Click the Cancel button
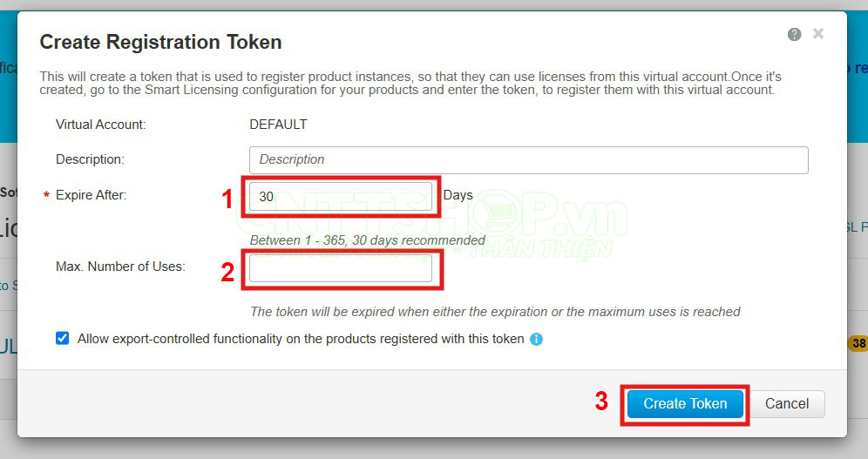This screenshot has width=868, height=459. [787, 404]
